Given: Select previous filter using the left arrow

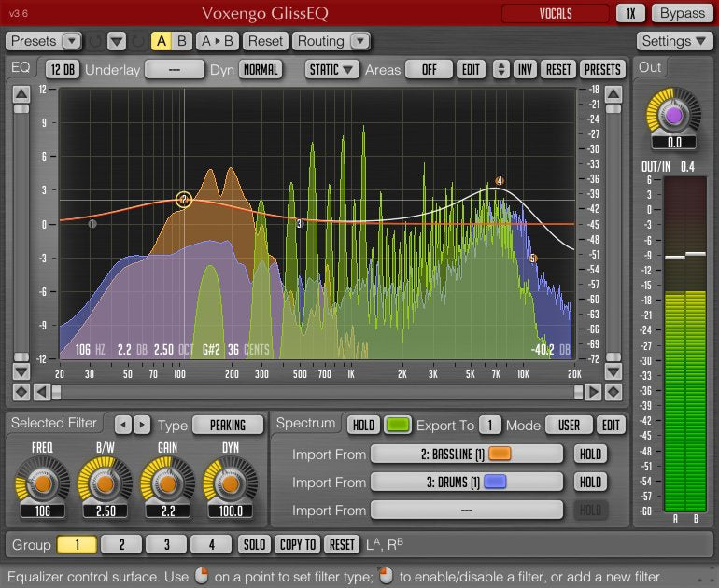Looking at the screenshot, I should (x=123, y=425).
